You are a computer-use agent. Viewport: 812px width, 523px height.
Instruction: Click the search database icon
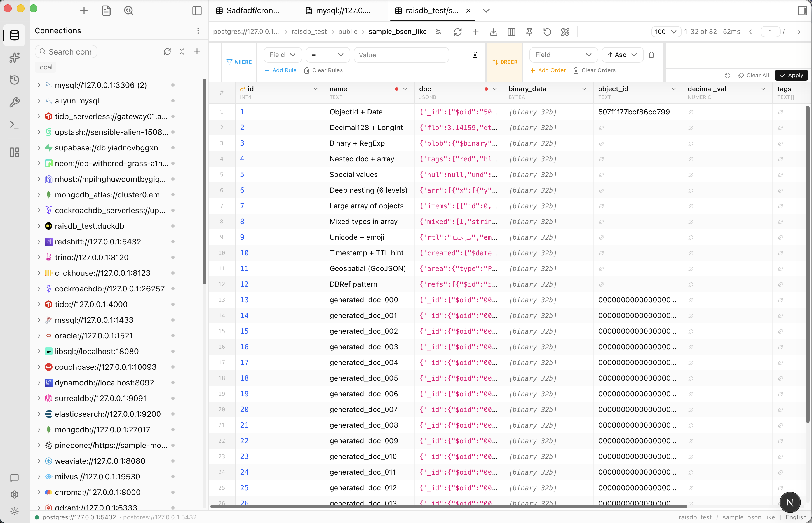coord(129,11)
